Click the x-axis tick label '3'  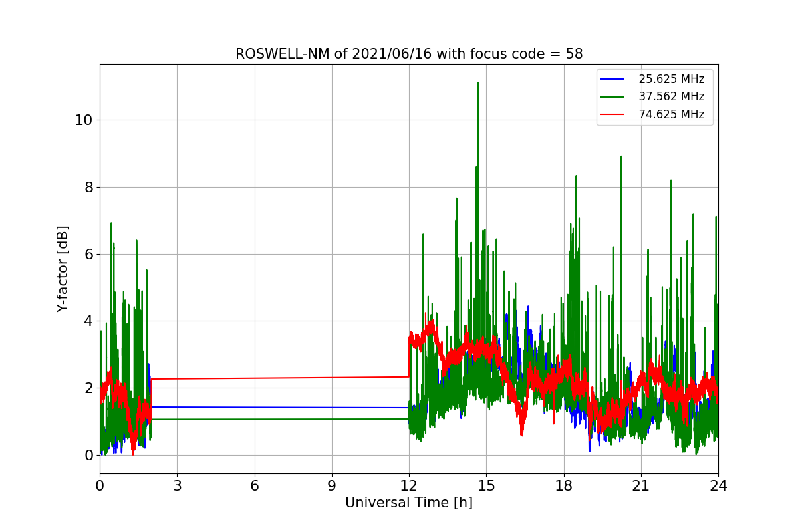(177, 486)
